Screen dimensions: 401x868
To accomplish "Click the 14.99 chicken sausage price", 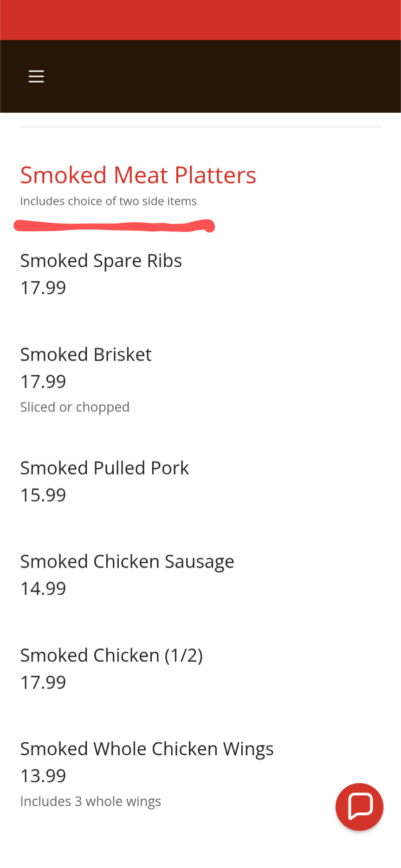I will tap(43, 588).
